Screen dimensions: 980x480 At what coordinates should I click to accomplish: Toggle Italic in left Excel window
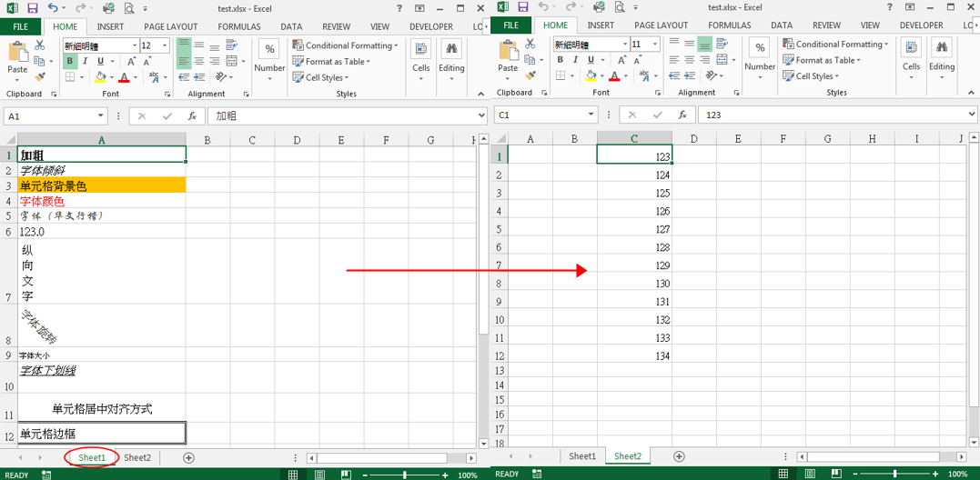(x=85, y=61)
